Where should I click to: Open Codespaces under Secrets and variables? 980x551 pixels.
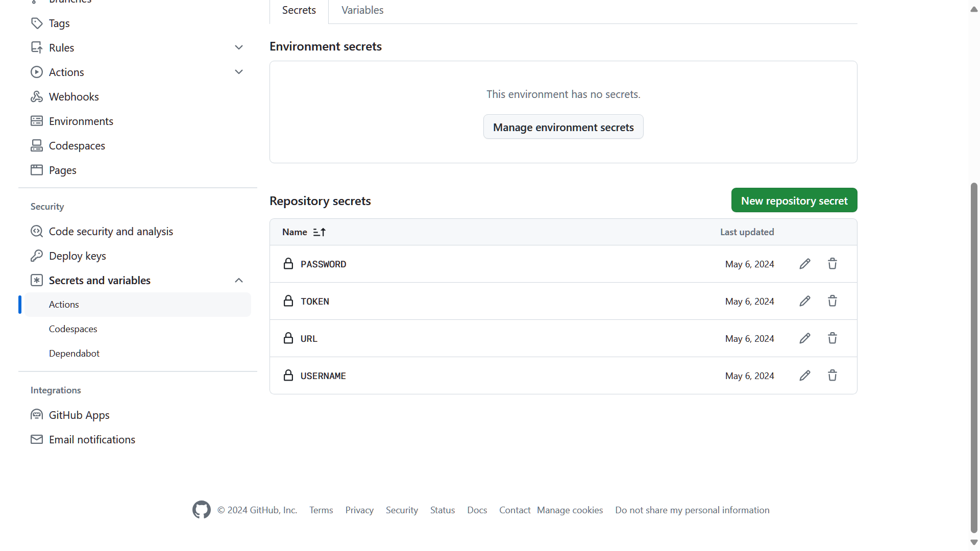point(73,329)
